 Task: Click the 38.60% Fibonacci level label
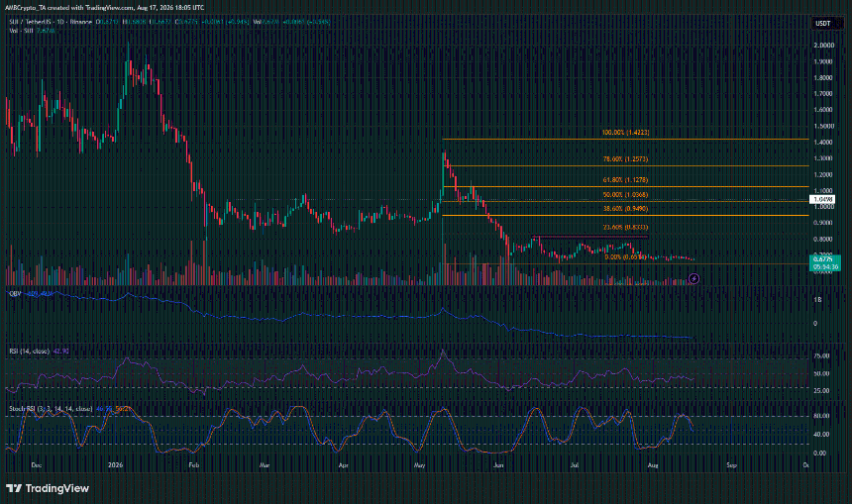pos(625,209)
